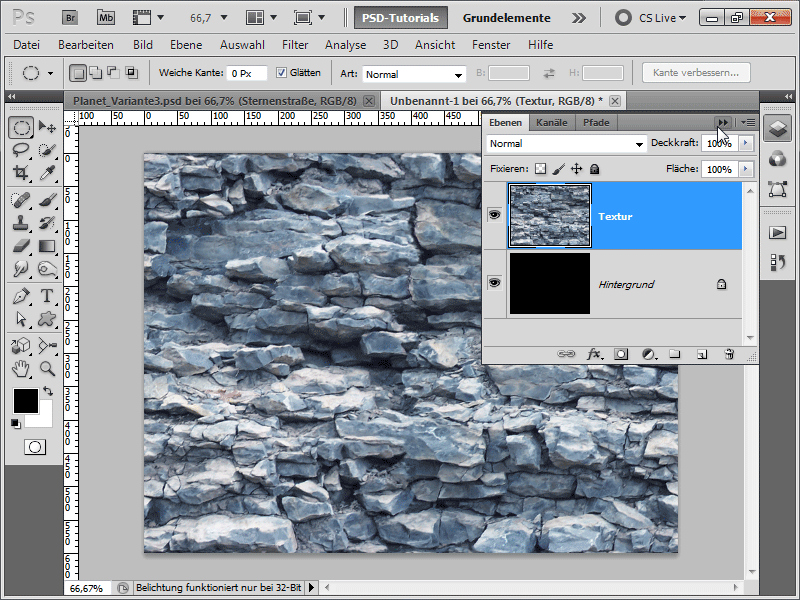This screenshot has height=600, width=800.
Task: Switch to the Kanäle tab
Action: click(552, 122)
